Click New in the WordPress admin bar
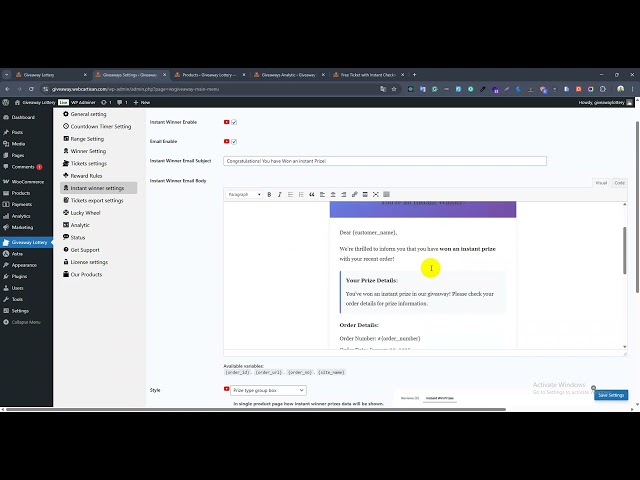 142,102
